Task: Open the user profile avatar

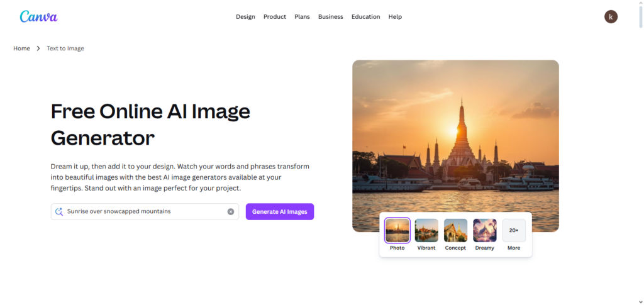Action: 611,17
